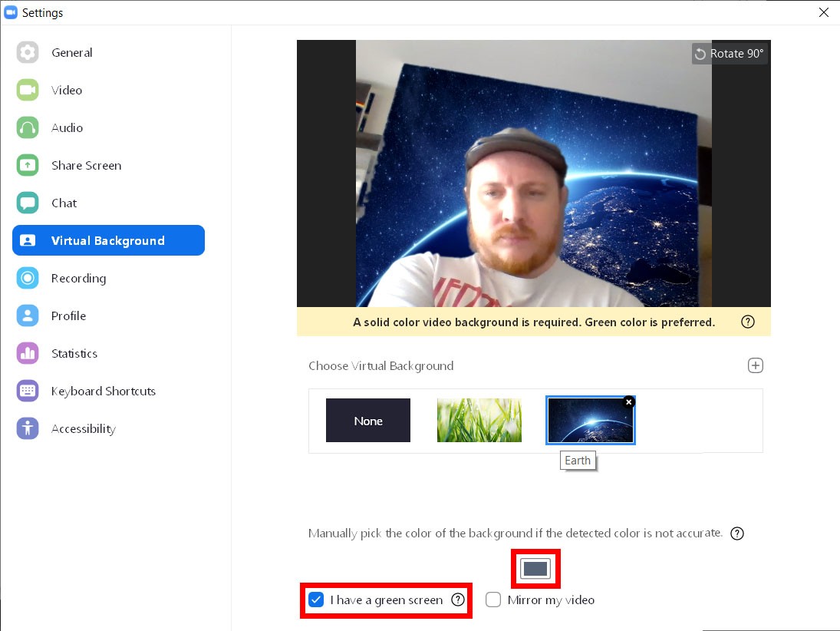
Task: Click the Accessibility person icon
Action: coord(28,428)
